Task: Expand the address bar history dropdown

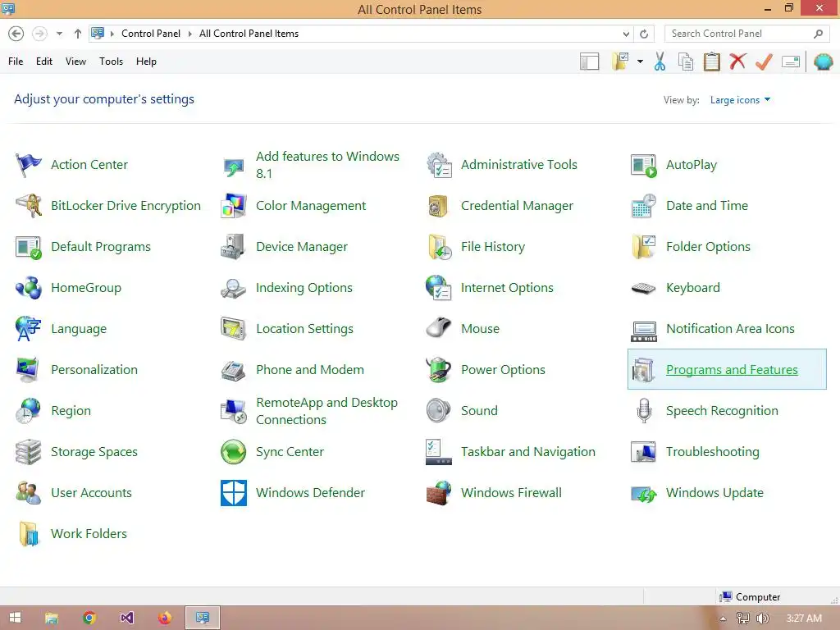Action: pos(626,34)
